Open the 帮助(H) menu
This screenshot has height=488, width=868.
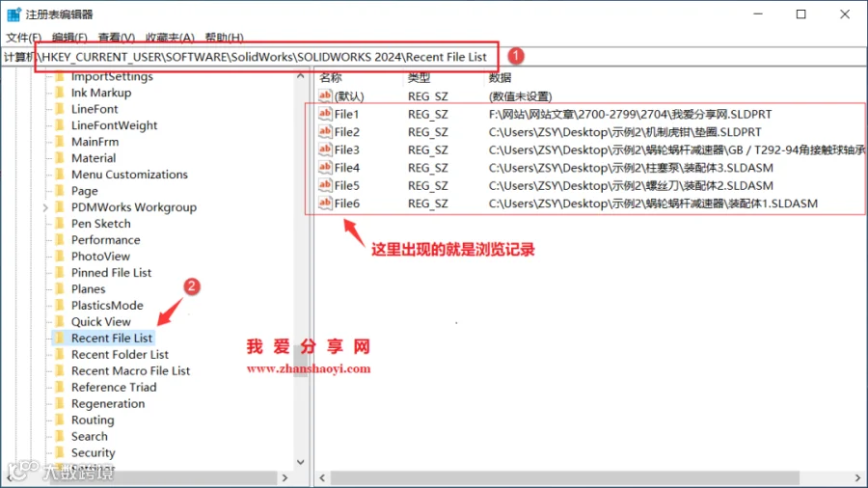[224, 37]
